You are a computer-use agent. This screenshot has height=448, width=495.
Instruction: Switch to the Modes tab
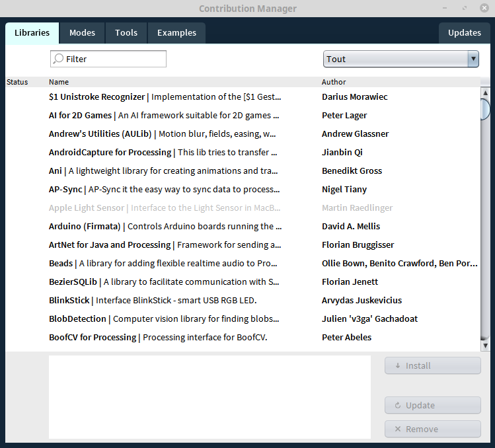pos(82,33)
